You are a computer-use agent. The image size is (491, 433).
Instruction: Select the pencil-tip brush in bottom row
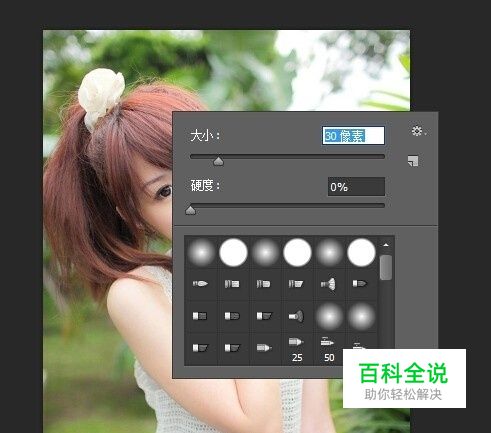point(264,348)
